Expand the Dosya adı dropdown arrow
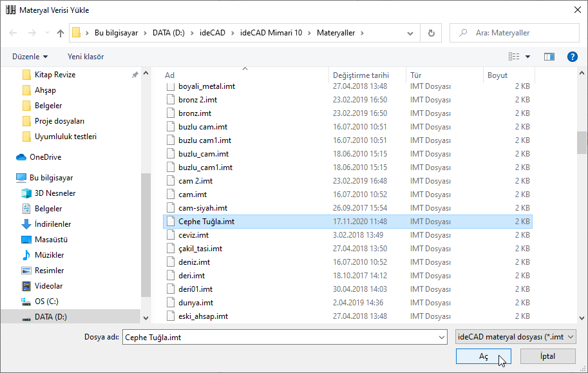The image size is (588, 373). point(441,337)
